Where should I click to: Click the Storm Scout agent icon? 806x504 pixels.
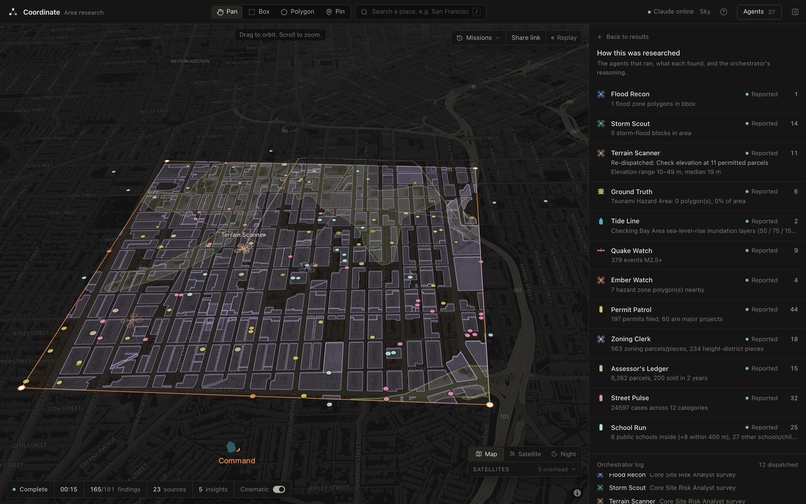click(600, 123)
